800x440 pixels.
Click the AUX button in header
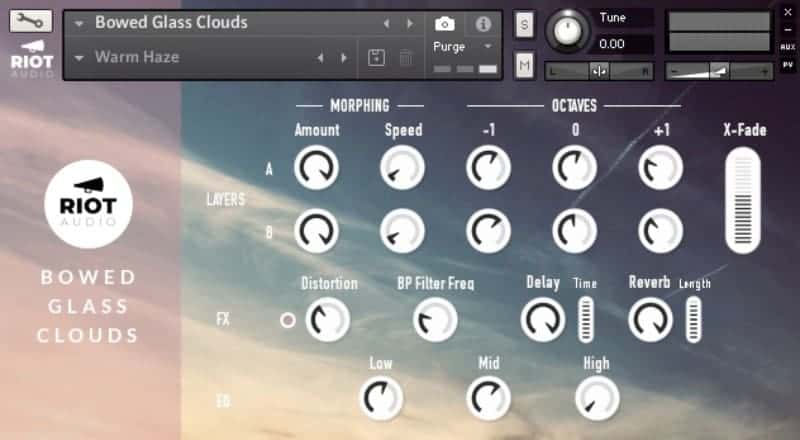[x=789, y=46]
